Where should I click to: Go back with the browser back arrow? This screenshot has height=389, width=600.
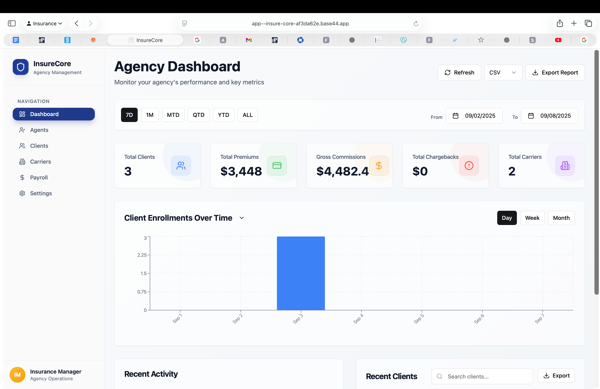pyautogui.click(x=77, y=23)
